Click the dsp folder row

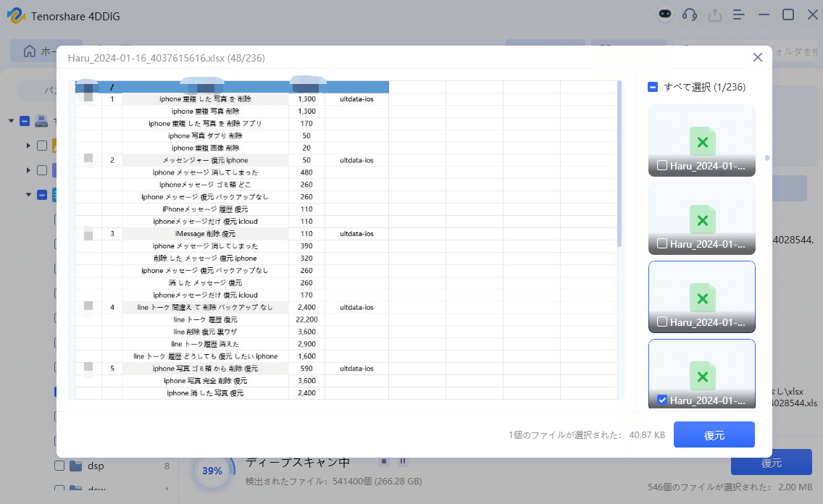112,466
